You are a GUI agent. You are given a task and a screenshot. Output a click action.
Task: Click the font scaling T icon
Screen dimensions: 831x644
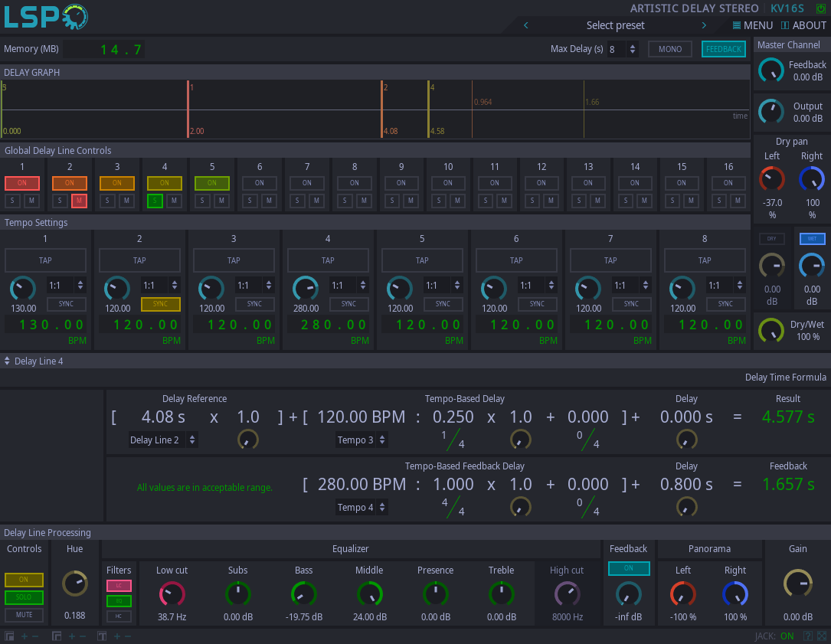pos(102,636)
